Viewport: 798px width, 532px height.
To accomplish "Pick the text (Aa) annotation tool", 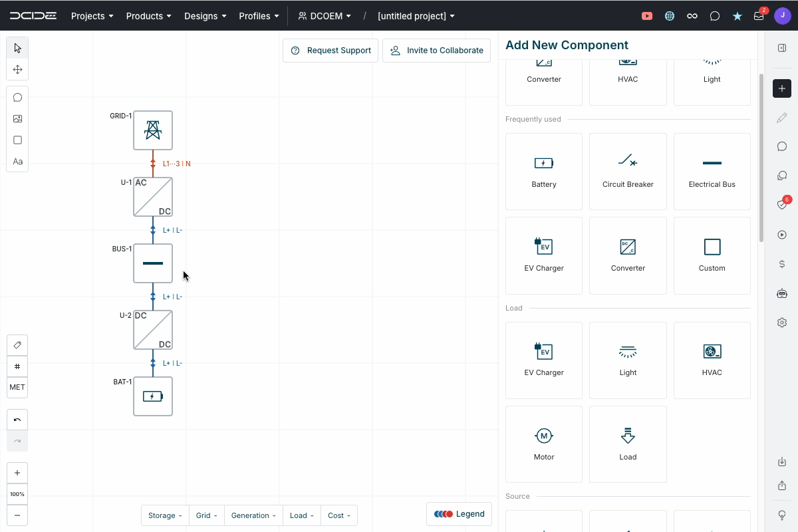I will pos(17,161).
